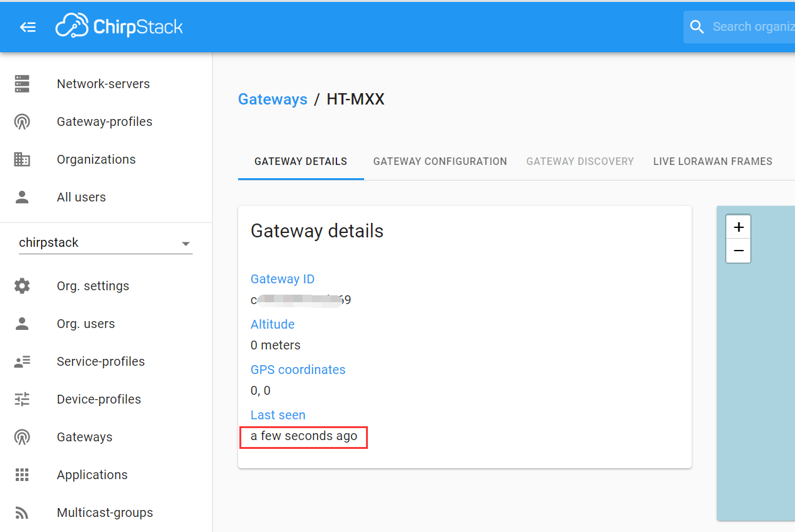The width and height of the screenshot is (795, 532).
Task: Click the Applications grid icon
Action: coord(22,475)
